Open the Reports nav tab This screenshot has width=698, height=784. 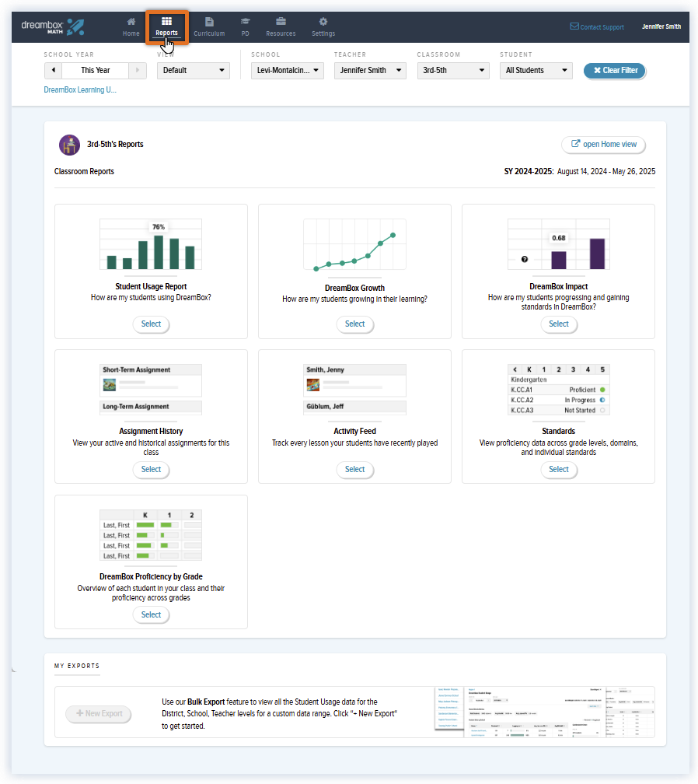[x=166, y=27]
